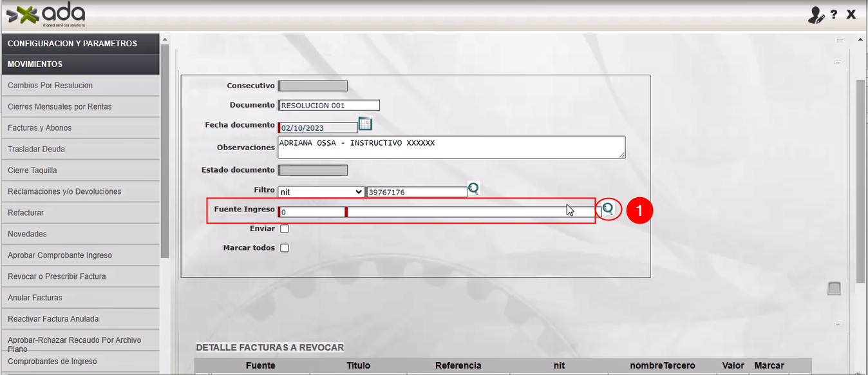
Task: Collapse the MOVIMIENTOS section
Action: click(x=80, y=64)
